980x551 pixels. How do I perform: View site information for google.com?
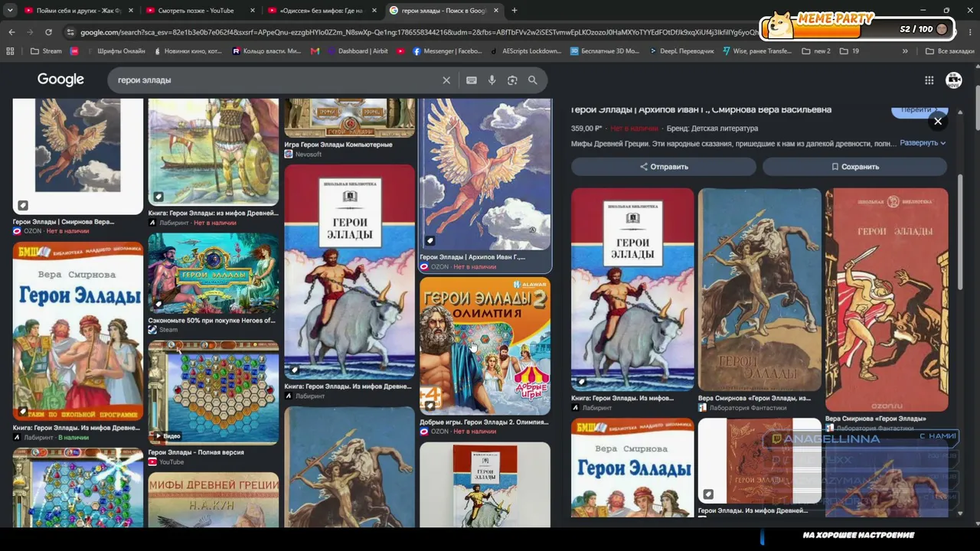[70, 32]
